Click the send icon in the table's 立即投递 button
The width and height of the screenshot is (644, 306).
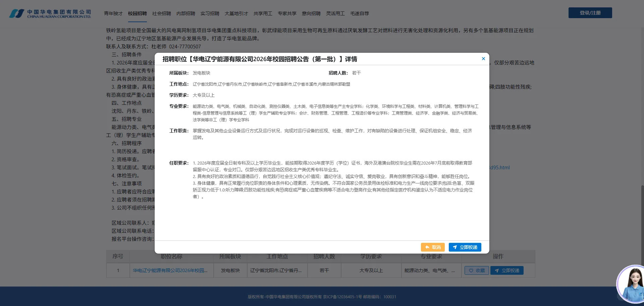pos(497,270)
